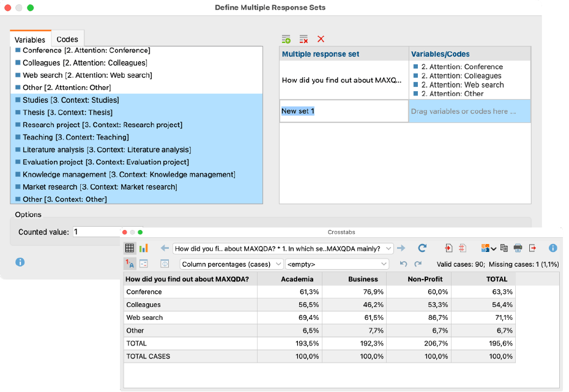Screen dimensions: 569x392
Task: Select the TOTAL CASES row label
Action: point(148,357)
